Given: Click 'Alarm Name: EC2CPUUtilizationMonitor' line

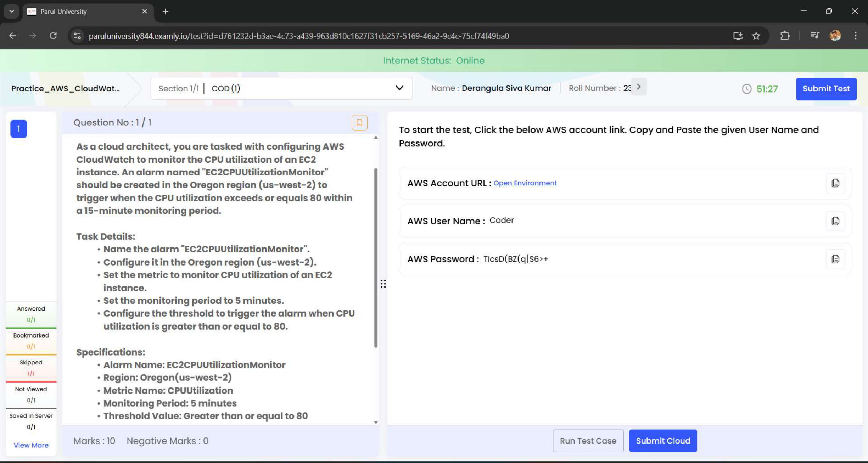Looking at the screenshot, I should pyautogui.click(x=194, y=365).
